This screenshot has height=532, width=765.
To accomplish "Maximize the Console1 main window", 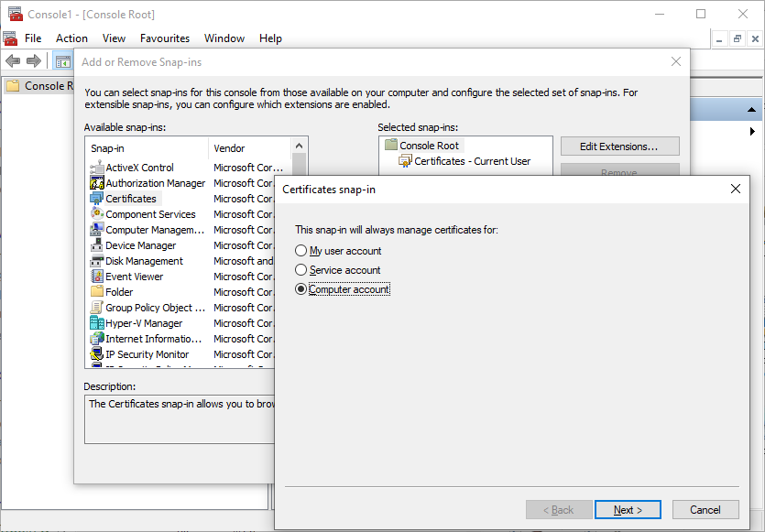I will point(701,14).
